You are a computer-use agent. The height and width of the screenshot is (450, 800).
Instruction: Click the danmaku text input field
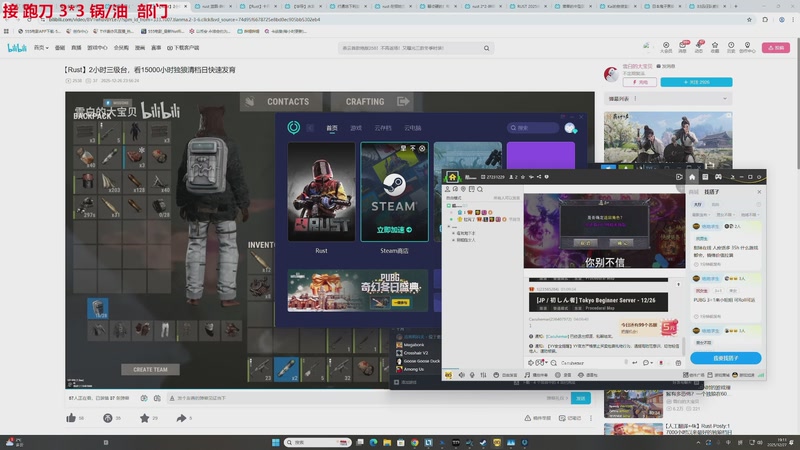pyautogui.click(x=357, y=398)
